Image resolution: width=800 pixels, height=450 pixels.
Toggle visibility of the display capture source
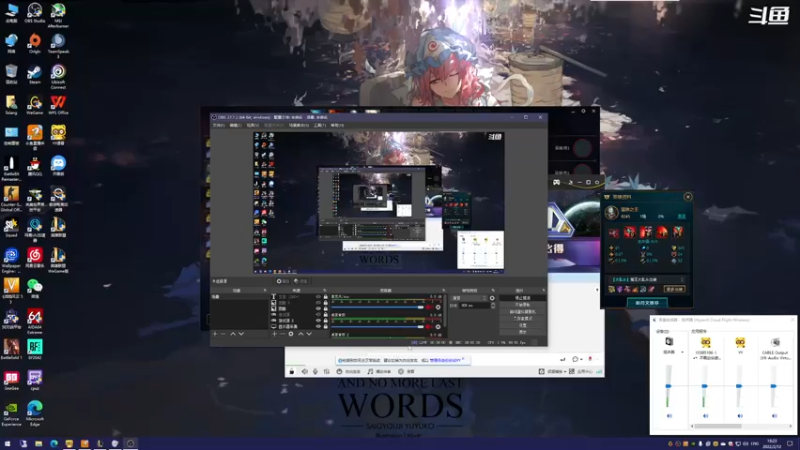[x=318, y=327]
